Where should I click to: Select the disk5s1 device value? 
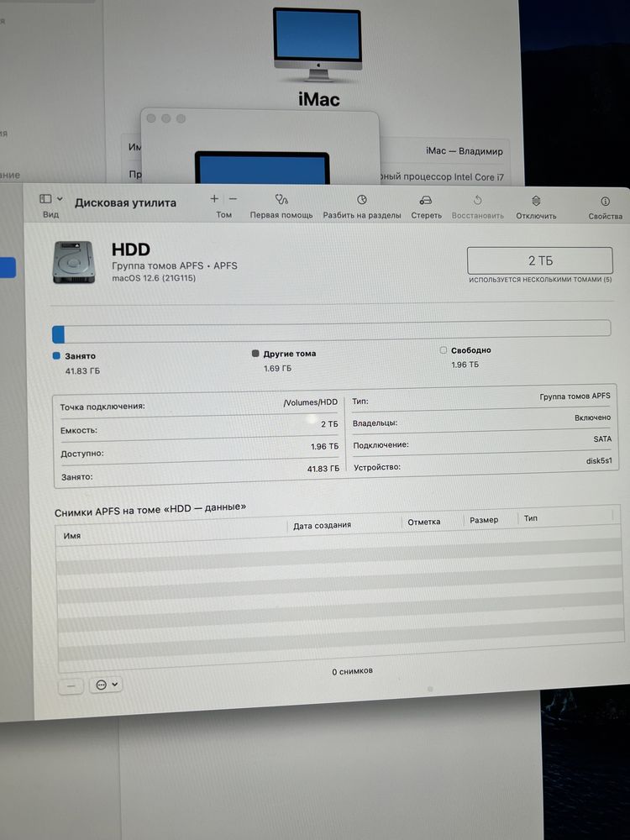click(x=599, y=460)
